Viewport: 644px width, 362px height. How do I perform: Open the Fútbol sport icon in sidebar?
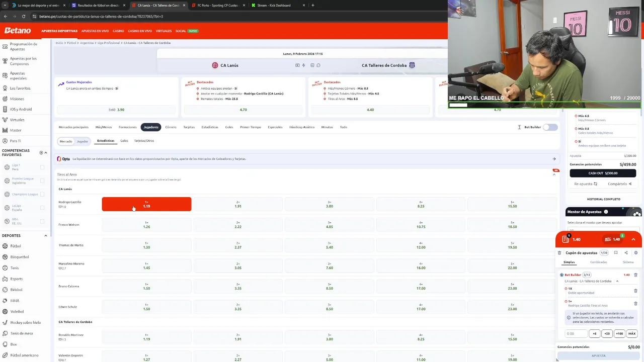point(5,246)
